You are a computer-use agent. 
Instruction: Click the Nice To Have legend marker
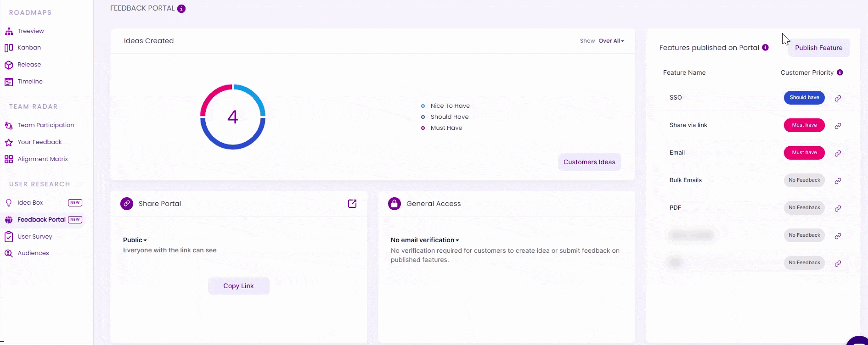[x=423, y=106]
